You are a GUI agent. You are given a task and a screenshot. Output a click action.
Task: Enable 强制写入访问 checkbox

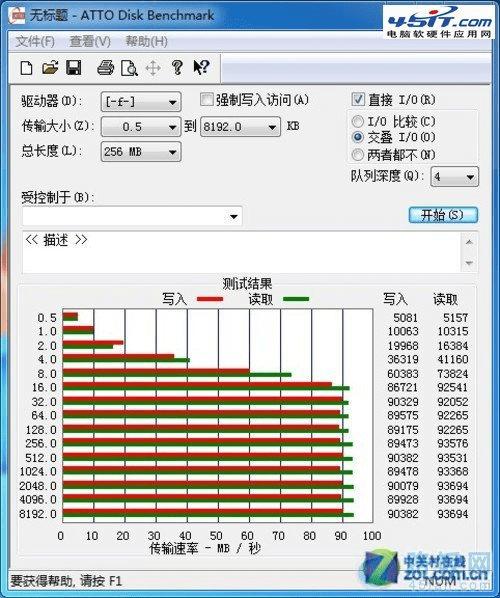point(206,100)
